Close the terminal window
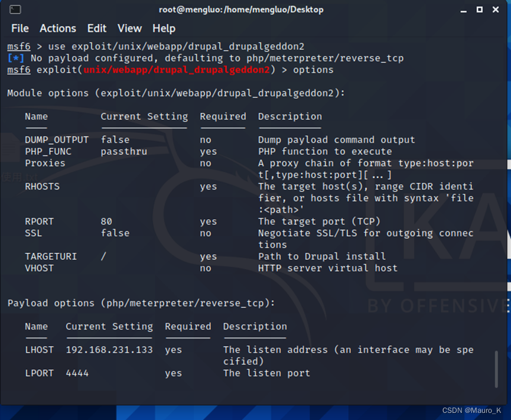This screenshot has width=511, height=420. 496,9
